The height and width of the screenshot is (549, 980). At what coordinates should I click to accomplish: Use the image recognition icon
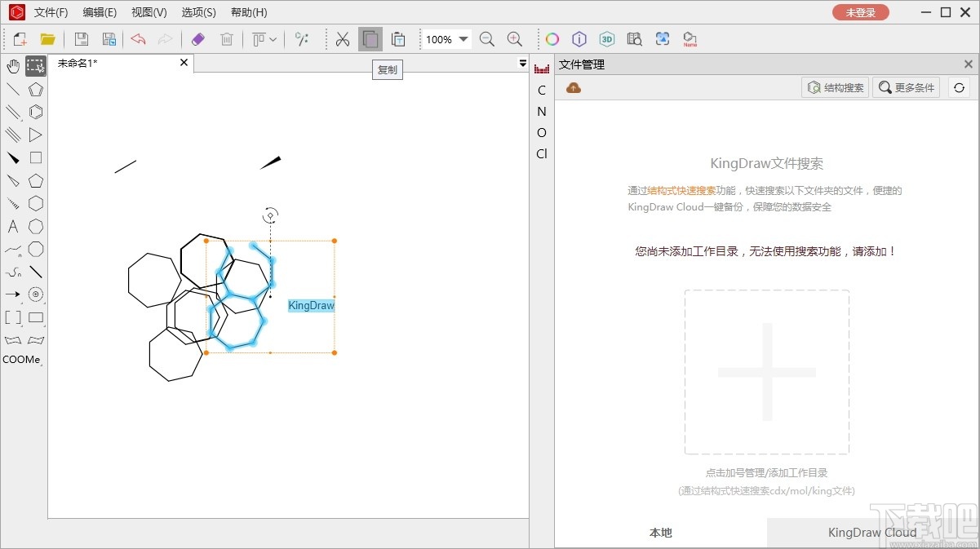pyautogui.click(x=661, y=38)
